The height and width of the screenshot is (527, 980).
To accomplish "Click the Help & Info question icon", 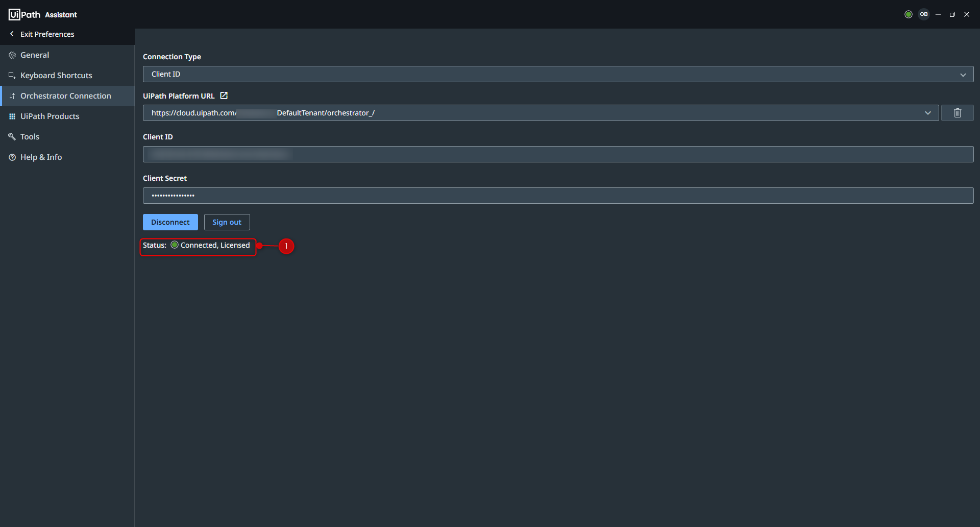I will coord(12,157).
